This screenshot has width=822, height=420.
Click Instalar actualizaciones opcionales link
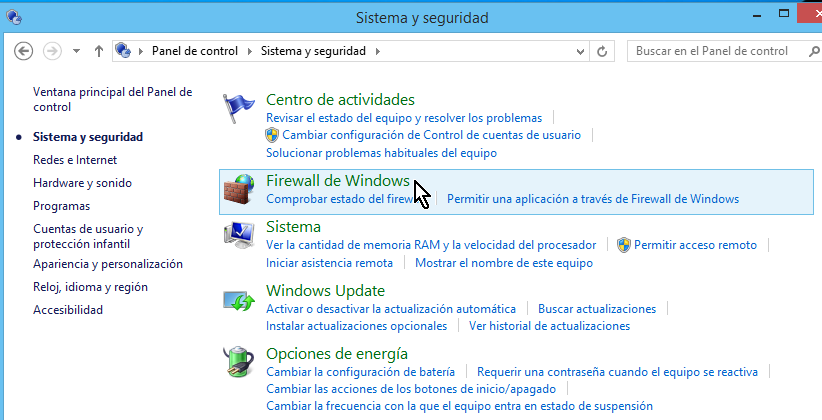[356, 326]
